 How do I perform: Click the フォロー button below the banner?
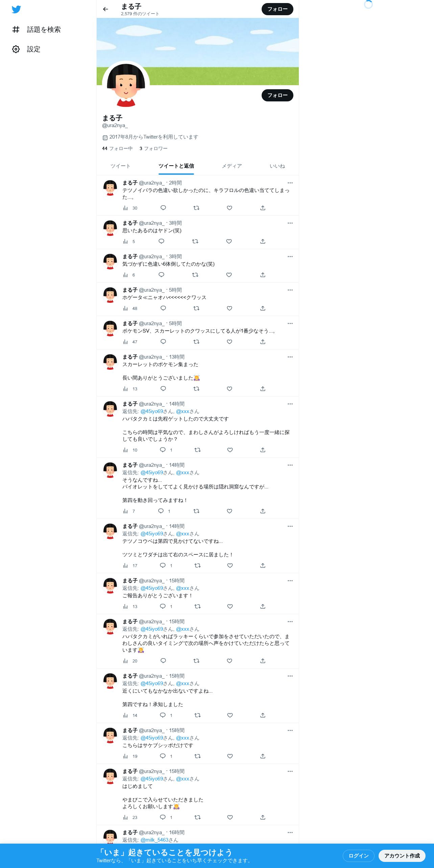coord(278,95)
